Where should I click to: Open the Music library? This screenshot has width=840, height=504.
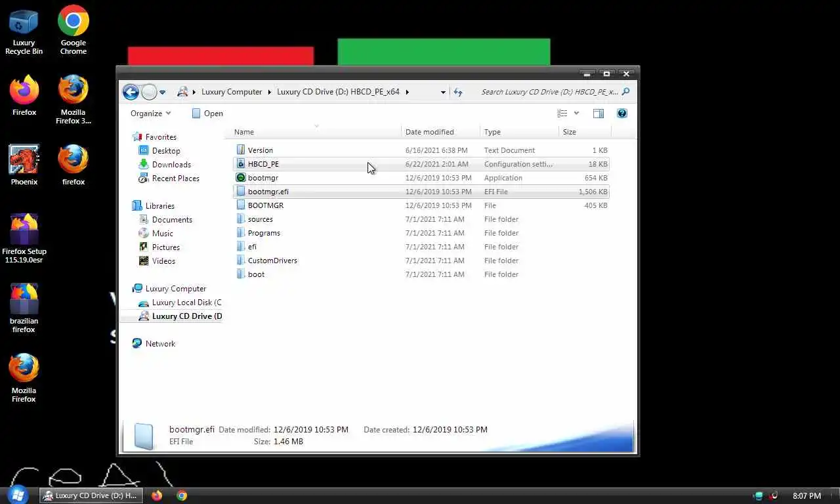[162, 234]
